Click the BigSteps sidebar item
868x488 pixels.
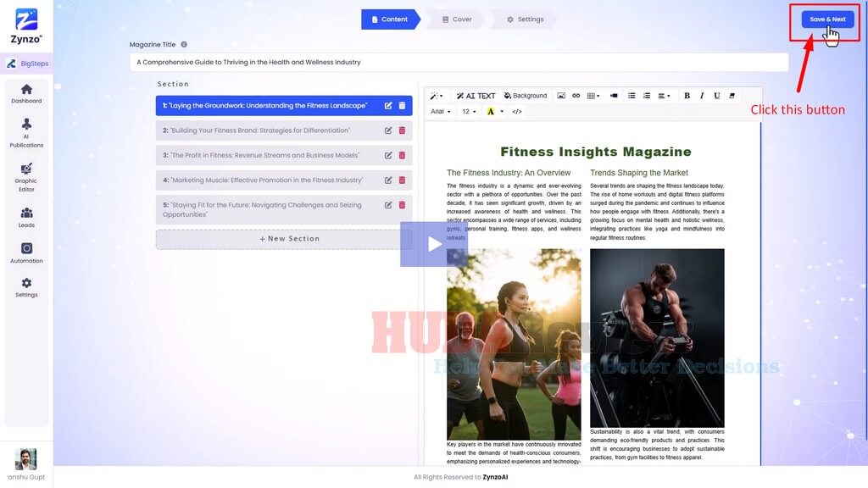point(28,64)
